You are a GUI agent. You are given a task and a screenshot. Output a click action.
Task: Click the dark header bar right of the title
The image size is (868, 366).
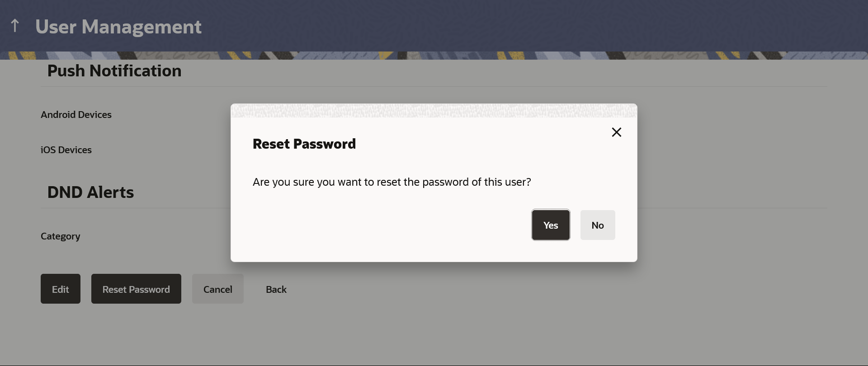coord(533,26)
